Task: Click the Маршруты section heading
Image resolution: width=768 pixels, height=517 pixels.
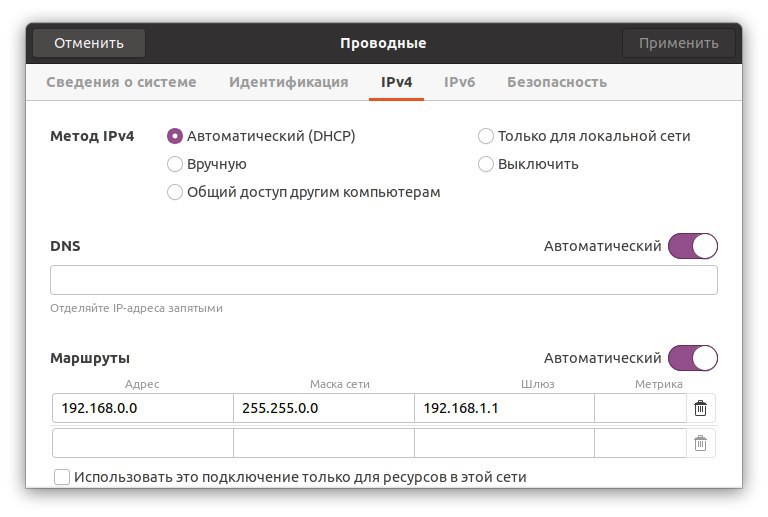Action: pyautogui.click(x=90, y=358)
